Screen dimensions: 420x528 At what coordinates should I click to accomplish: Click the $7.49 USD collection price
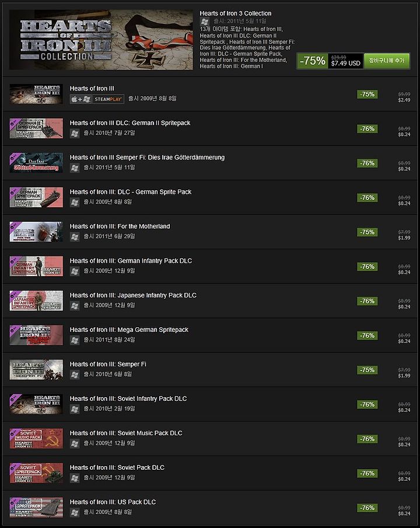click(x=345, y=63)
